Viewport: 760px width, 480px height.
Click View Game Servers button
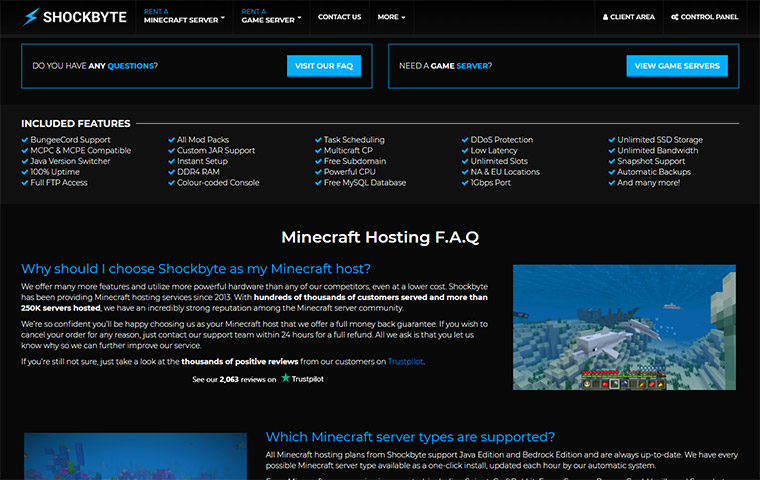click(x=677, y=66)
